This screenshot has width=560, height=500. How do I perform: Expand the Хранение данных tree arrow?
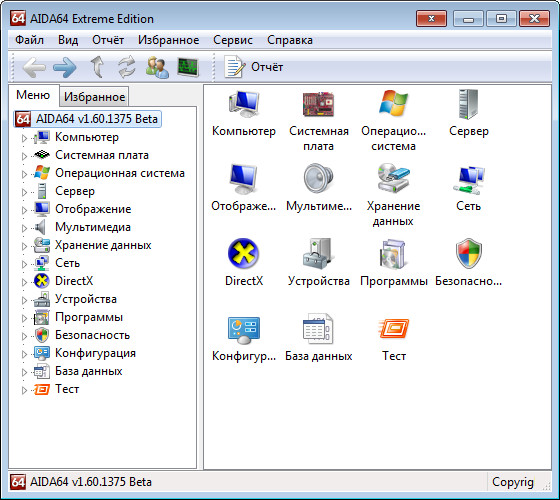tap(24, 246)
